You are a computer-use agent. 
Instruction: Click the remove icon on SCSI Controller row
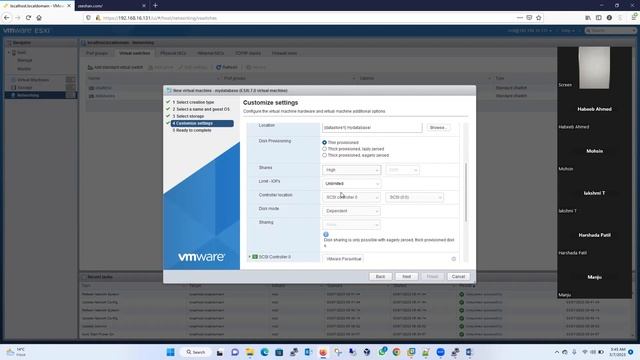(x=453, y=259)
